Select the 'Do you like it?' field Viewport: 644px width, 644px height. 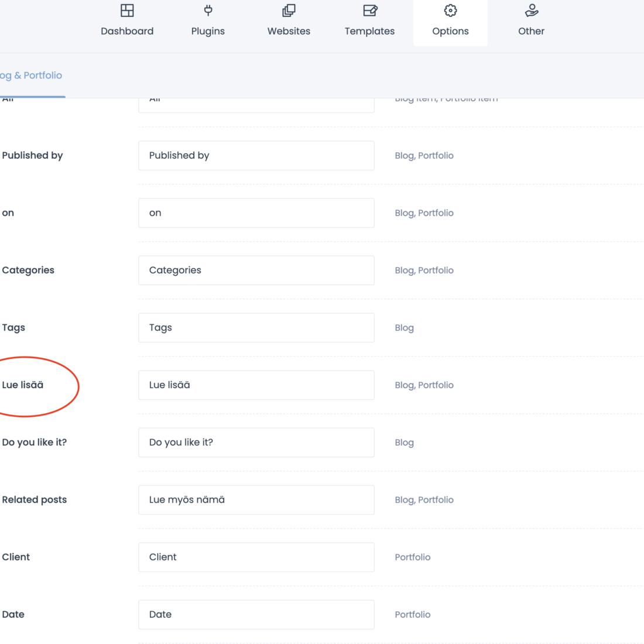tap(256, 443)
